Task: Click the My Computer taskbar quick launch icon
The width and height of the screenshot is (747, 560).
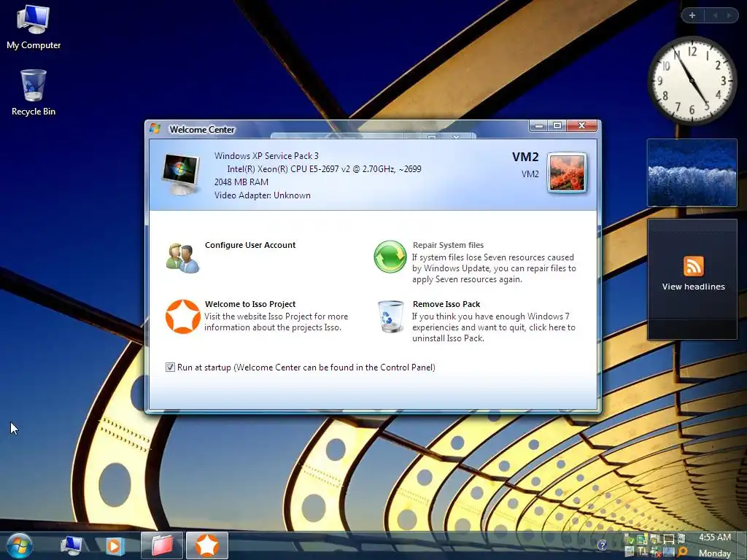Action: 71,545
